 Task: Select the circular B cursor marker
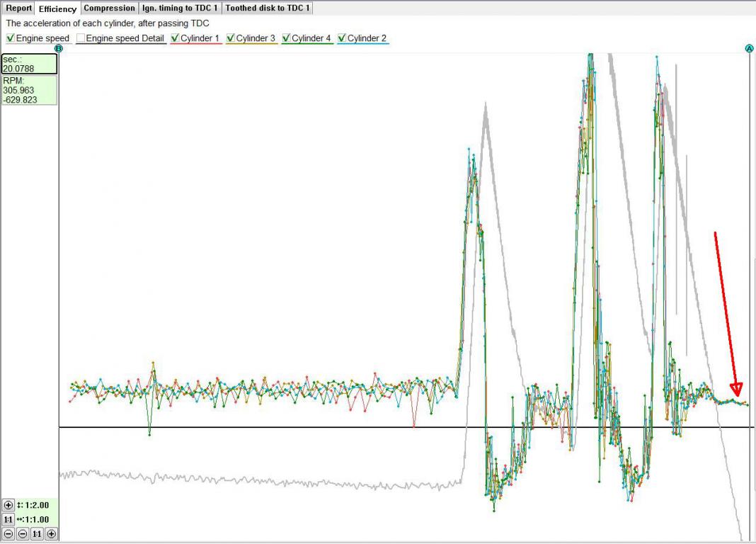pos(59,48)
